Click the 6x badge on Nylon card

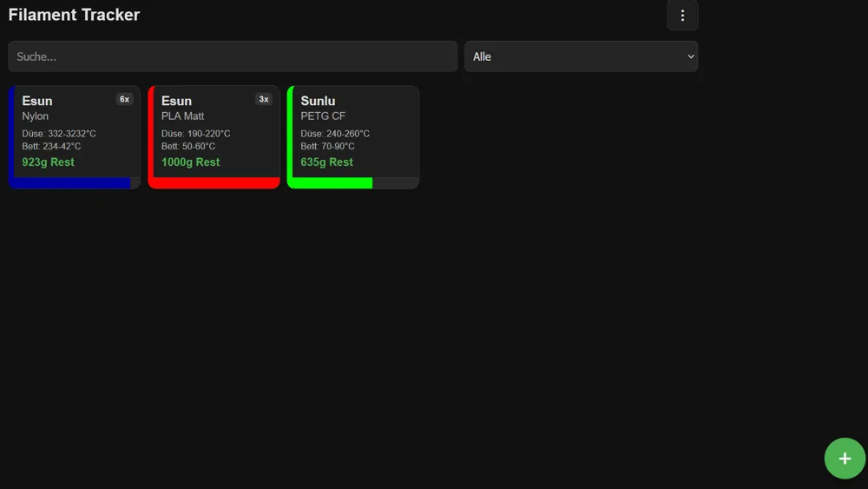[x=124, y=99]
